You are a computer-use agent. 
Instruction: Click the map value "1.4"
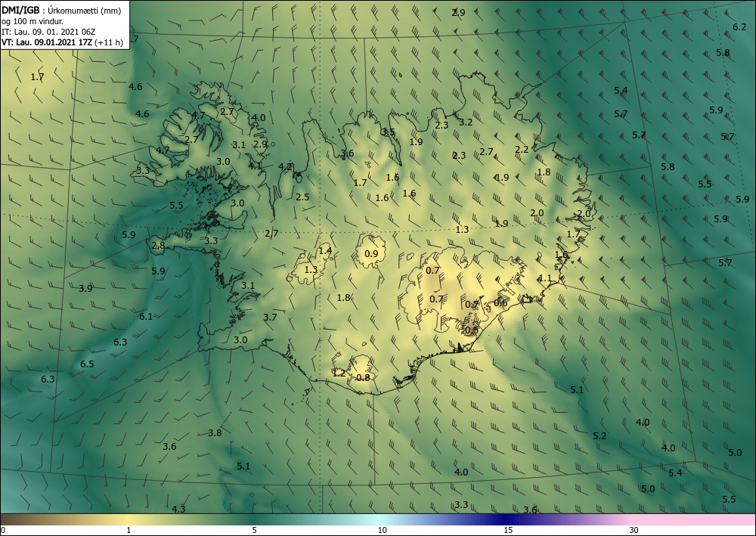tap(325, 250)
